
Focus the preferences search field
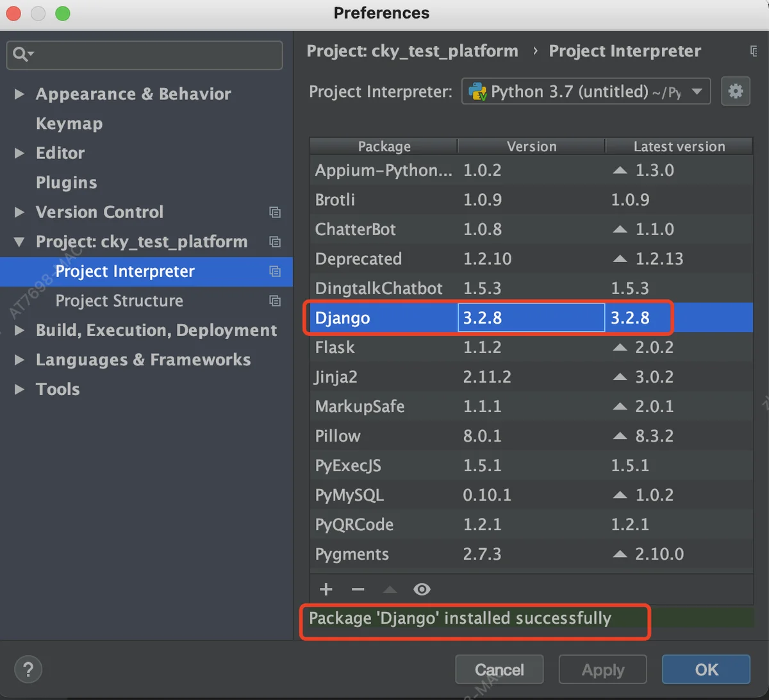point(145,55)
